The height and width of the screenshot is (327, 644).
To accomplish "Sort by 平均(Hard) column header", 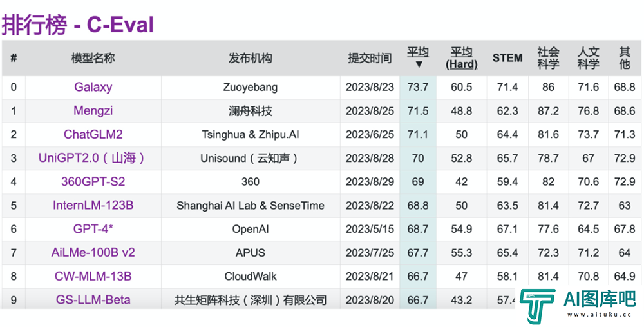I will click(x=461, y=58).
